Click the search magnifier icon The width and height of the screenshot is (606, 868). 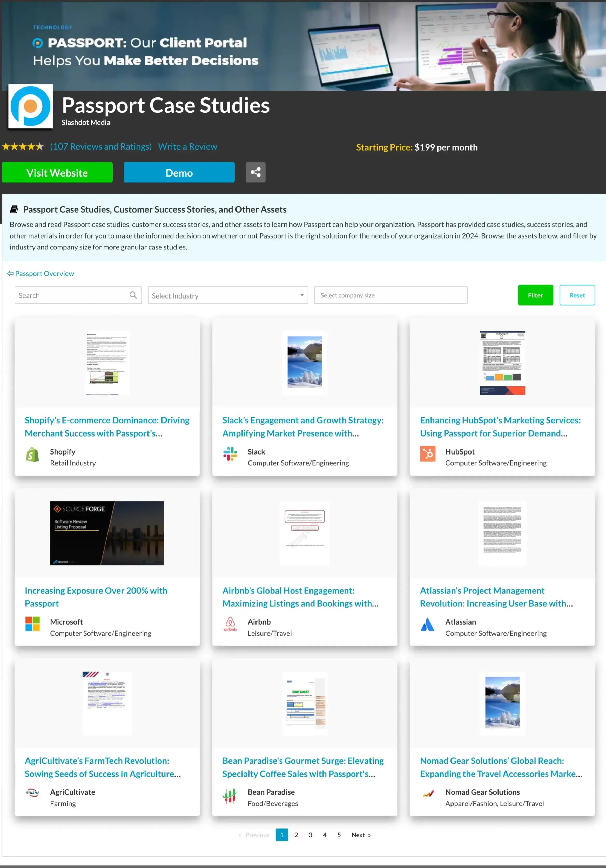[x=133, y=295]
